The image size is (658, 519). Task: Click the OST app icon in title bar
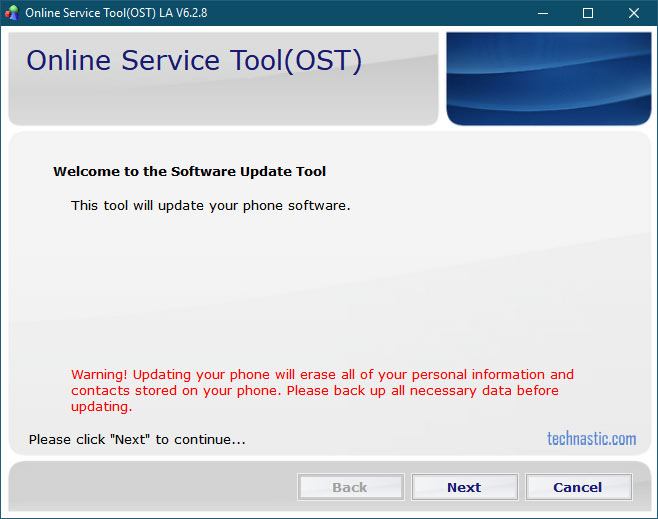pos(13,13)
